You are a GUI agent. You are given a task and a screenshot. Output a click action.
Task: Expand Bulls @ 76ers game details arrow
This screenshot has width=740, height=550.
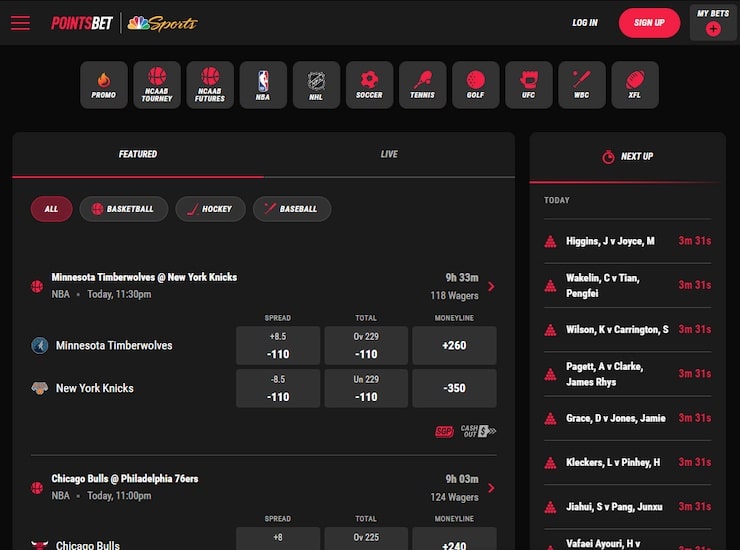tap(491, 488)
